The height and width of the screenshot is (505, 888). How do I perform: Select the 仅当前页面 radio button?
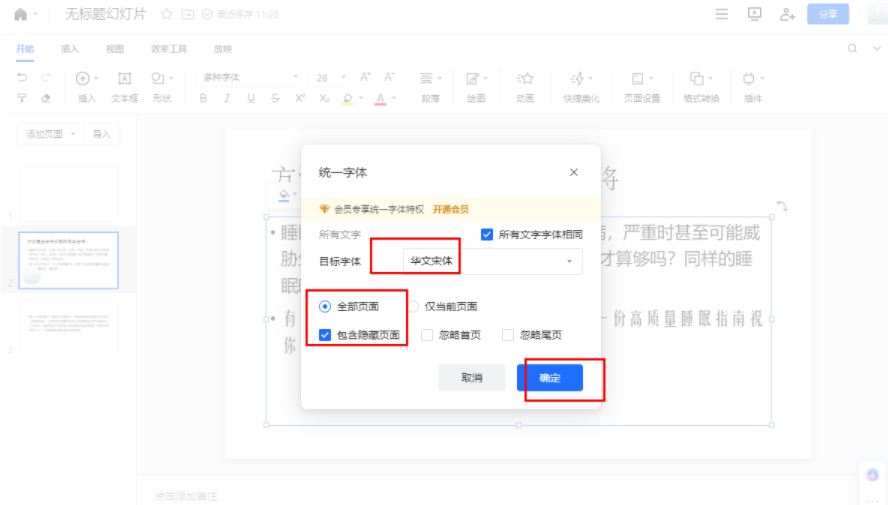click(414, 306)
